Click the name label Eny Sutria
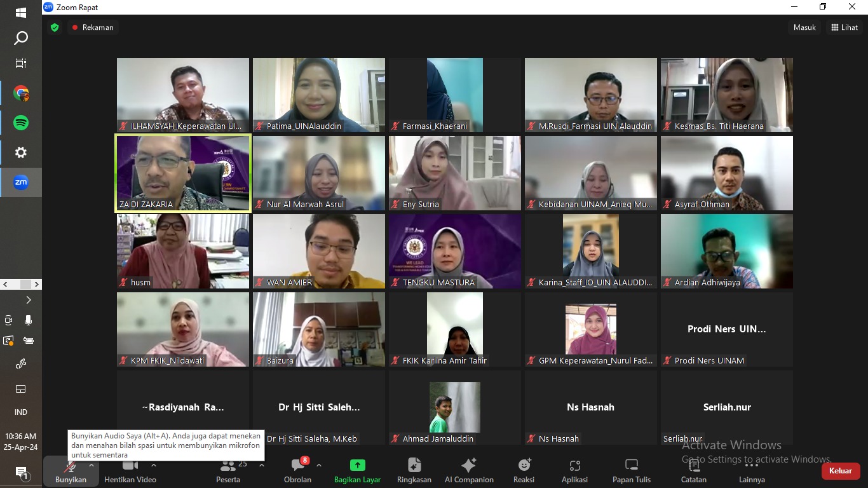 (x=421, y=205)
